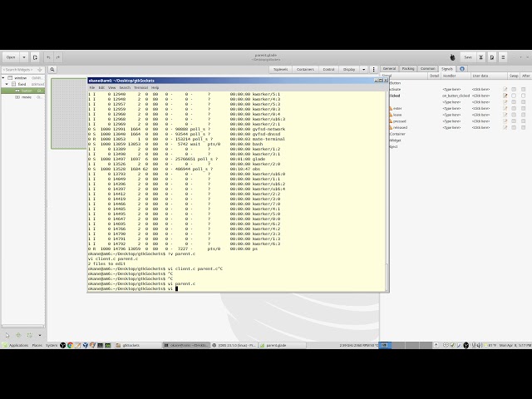Viewport: 532px width, 399px height.
Task: Collapse the fixed tree node
Action: click(x=7, y=84)
